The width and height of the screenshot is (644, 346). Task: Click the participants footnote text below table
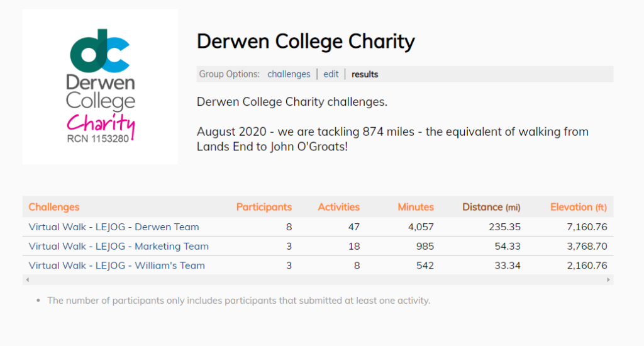coord(238,301)
